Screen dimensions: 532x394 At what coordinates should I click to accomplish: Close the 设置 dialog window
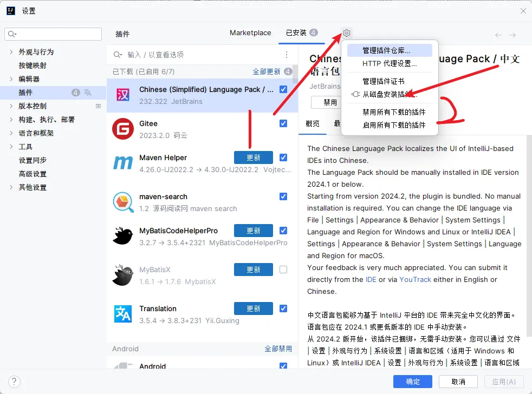click(x=523, y=11)
